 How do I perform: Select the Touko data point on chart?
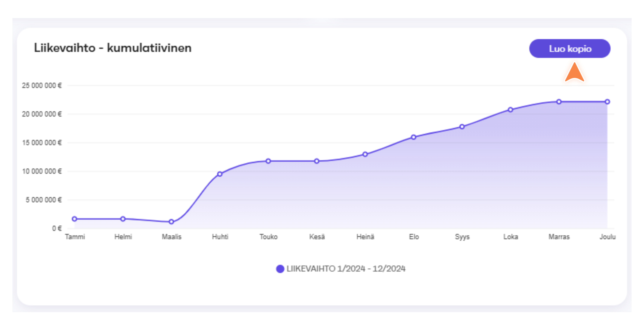click(268, 161)
